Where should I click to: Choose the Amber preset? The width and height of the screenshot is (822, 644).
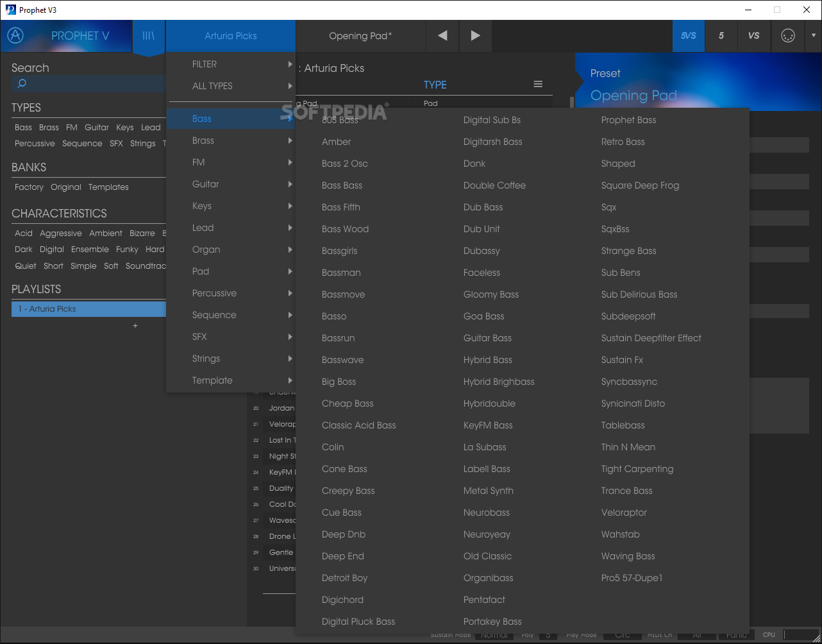pyautogui.click(x=336, y=142)
